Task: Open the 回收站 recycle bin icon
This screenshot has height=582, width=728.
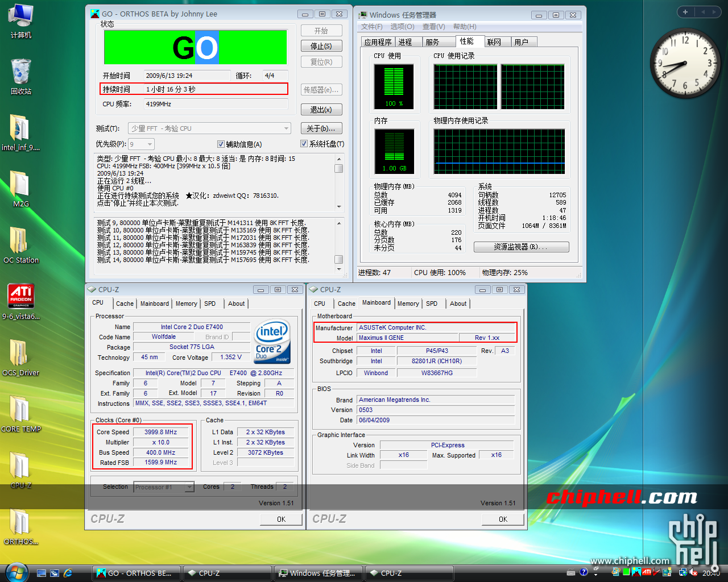Action: point(21,77)
